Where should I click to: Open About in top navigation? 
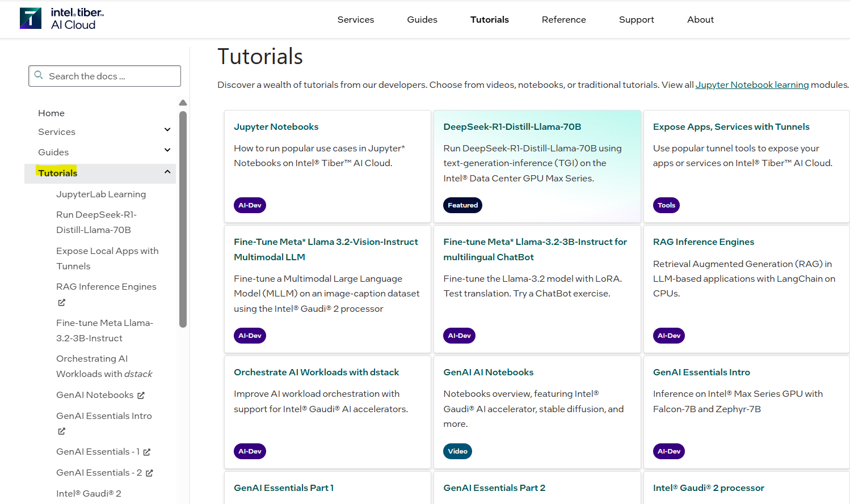tap(701, 19)
